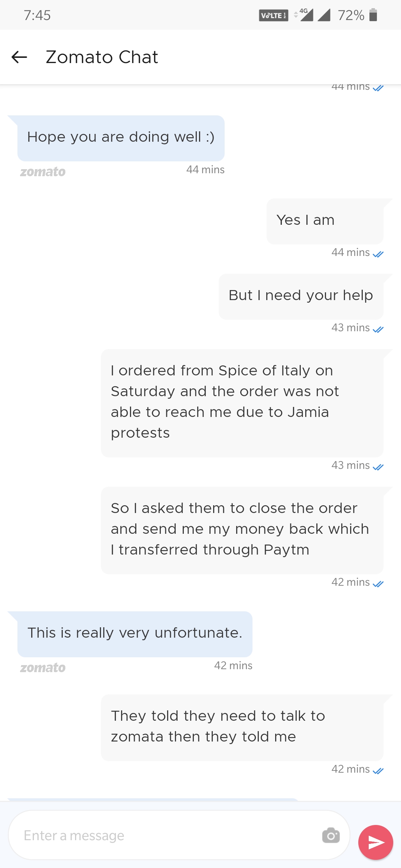The image size is (401, 868).
Task: Tap the clock time in status bar
Action: [x=37, y=15]
